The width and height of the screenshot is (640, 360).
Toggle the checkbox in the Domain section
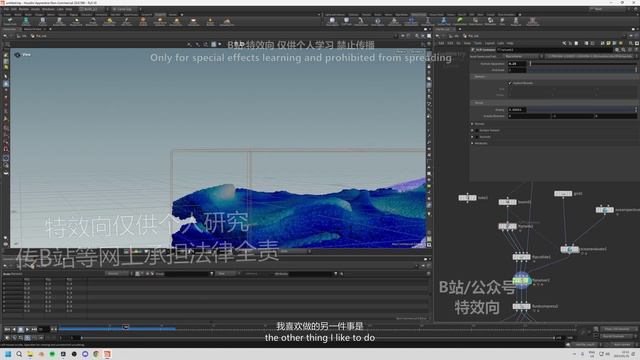(510, 83)
